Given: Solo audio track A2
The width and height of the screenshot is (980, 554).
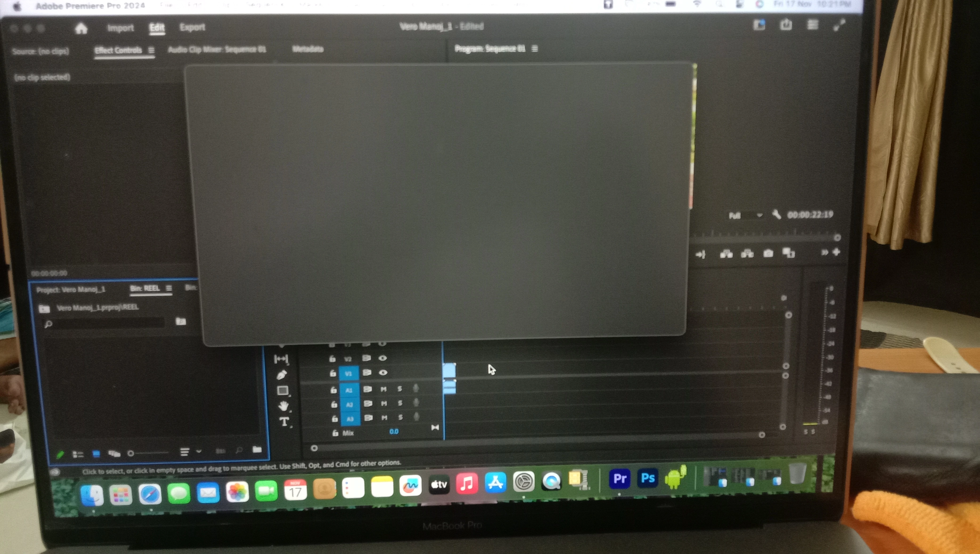Looking at the screenshot, I should pos(400,403).
